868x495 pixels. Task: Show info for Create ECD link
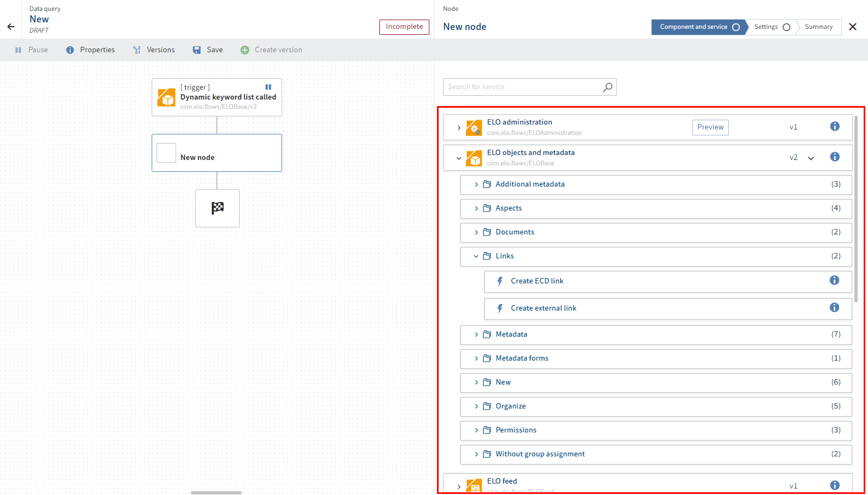click(x=834, y=280)
